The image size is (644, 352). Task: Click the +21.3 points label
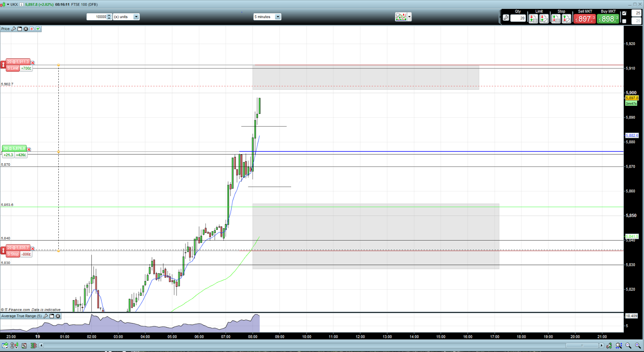8,155
